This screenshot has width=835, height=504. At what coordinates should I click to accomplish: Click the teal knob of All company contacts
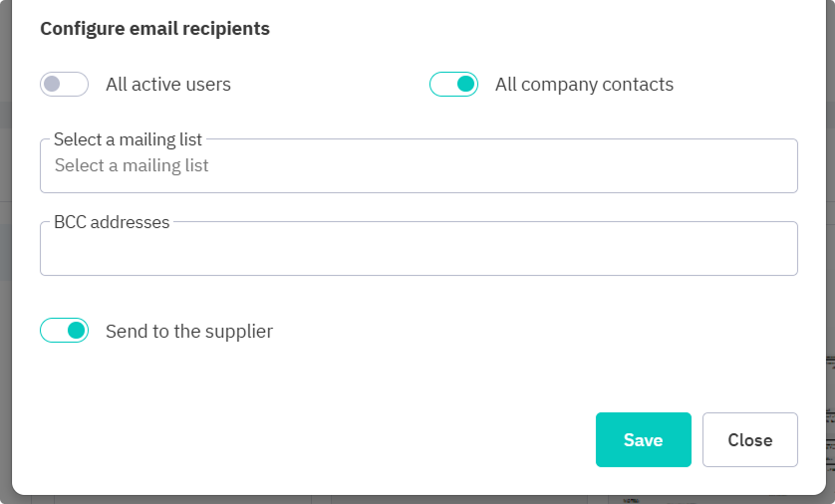coord(465,85)
